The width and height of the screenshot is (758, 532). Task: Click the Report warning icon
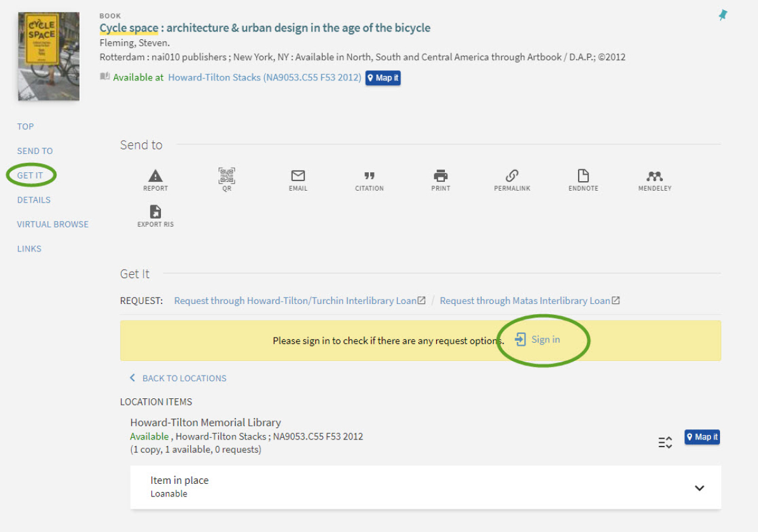click(x=155, y=176)
